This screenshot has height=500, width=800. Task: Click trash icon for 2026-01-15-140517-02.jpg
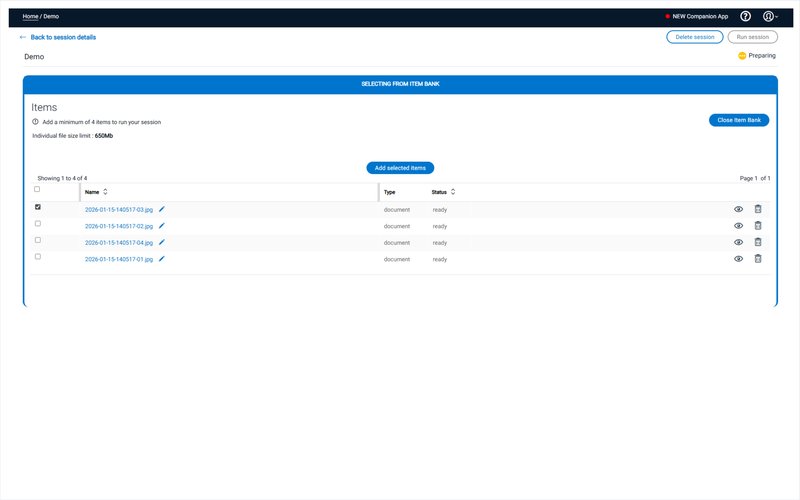click(757, 226)
